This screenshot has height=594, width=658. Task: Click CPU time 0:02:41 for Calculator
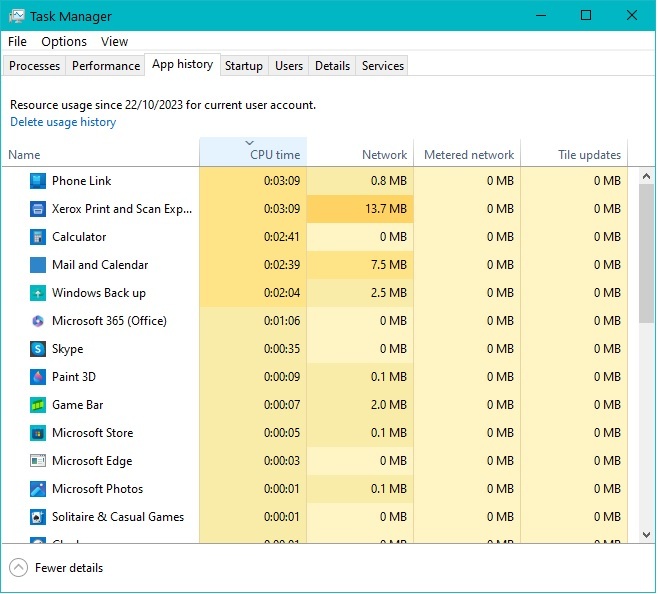coord(282,237)
